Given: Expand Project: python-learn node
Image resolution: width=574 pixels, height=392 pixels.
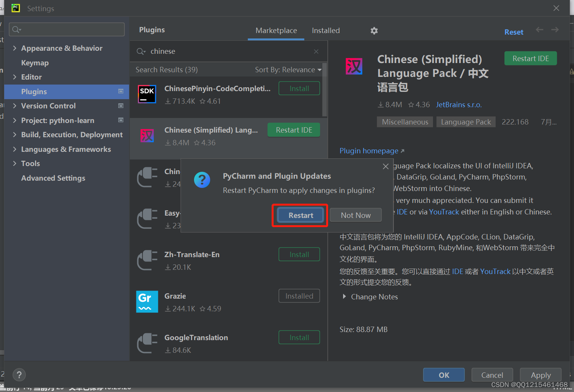Looking at the screenshot, I should point(15,120).
